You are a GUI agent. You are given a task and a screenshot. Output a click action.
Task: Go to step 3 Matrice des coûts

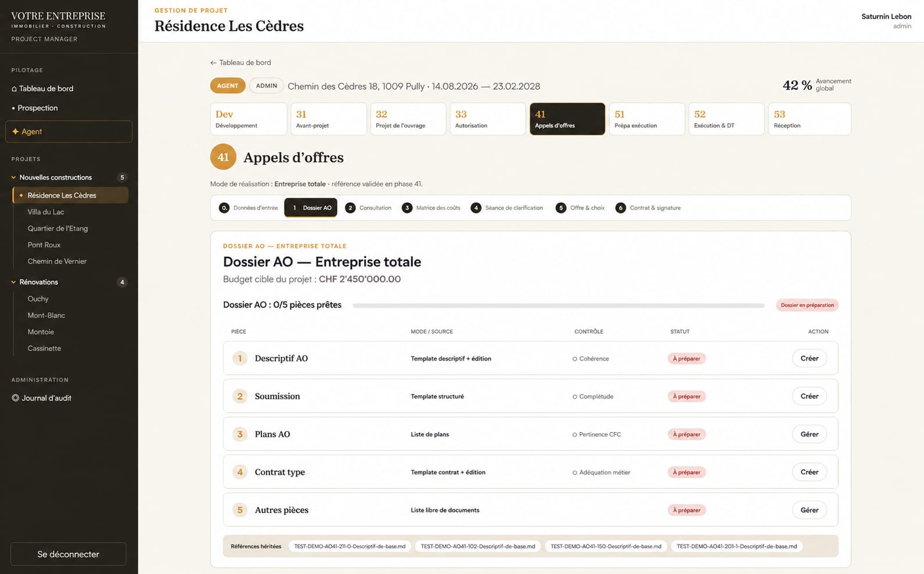(x=431, y=208)
